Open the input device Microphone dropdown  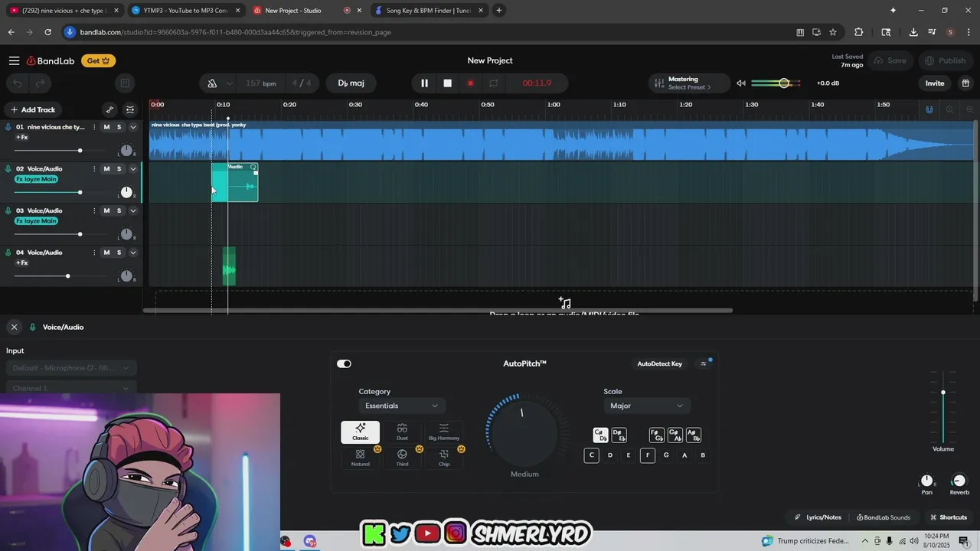pos(71,368)
